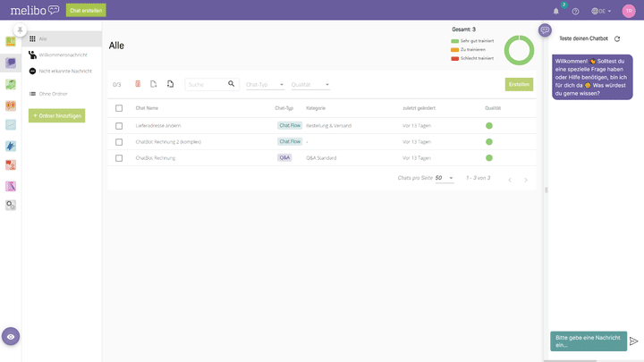
Task: Click the purple chat icon in left sidebar
Action: click(x=11, y=63)
